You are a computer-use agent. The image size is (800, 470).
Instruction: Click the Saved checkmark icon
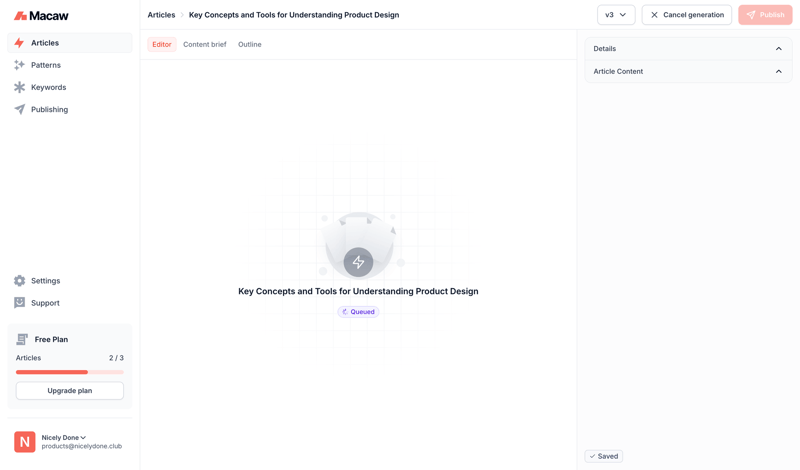click(x=592, y=456)
